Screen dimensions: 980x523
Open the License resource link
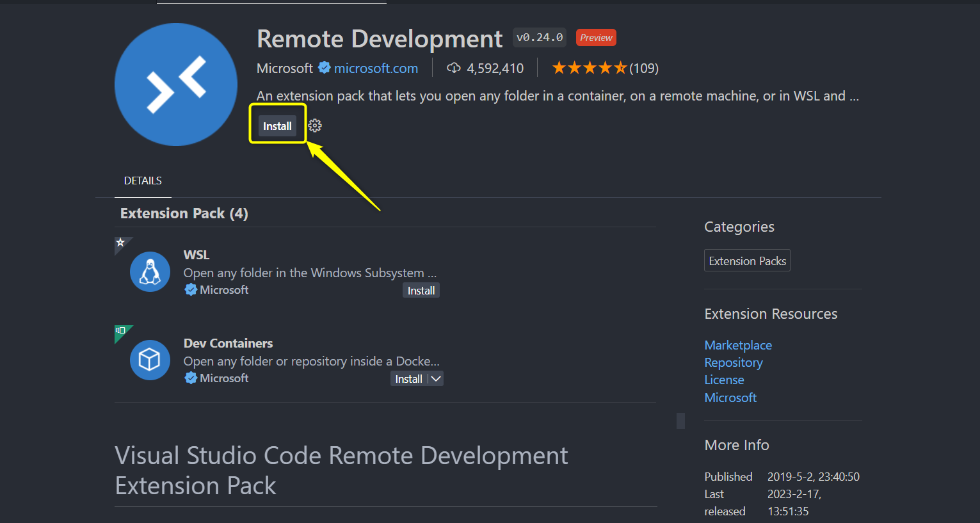pos(724,380)
